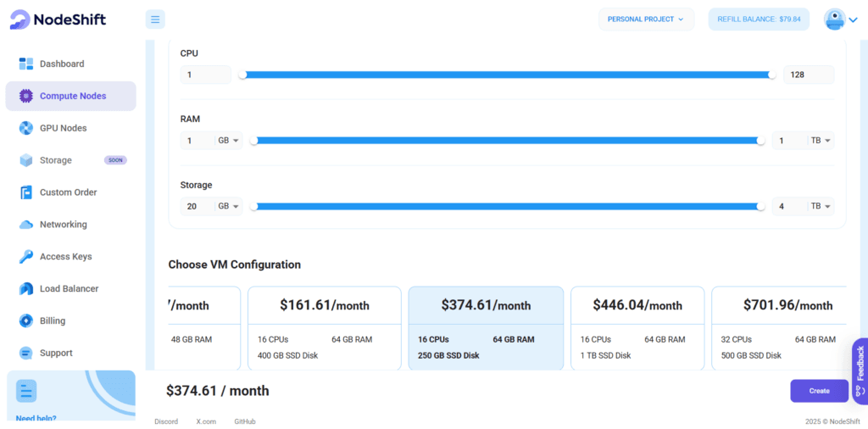This screenshot has height=429, width=868.
Task: Click the Billing icon in sidebar
Action: pyautogui.click(x=25, y=321)
